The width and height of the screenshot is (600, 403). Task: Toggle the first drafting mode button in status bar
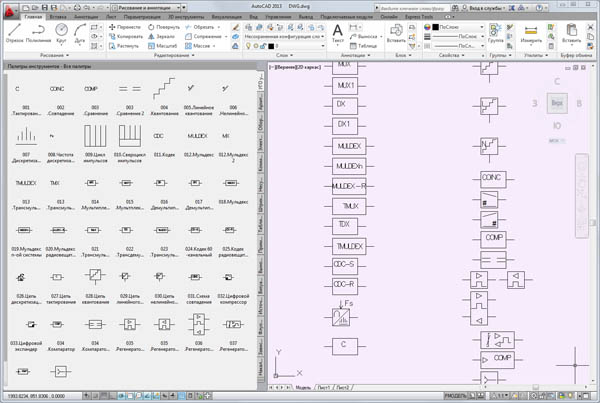pyautogui.click(x=84, y=396)
